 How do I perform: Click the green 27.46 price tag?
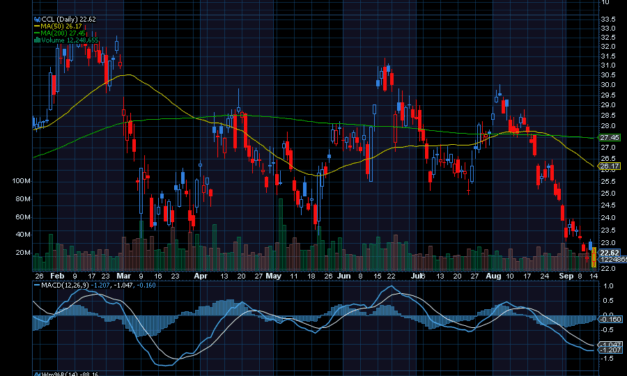(609, 138)
